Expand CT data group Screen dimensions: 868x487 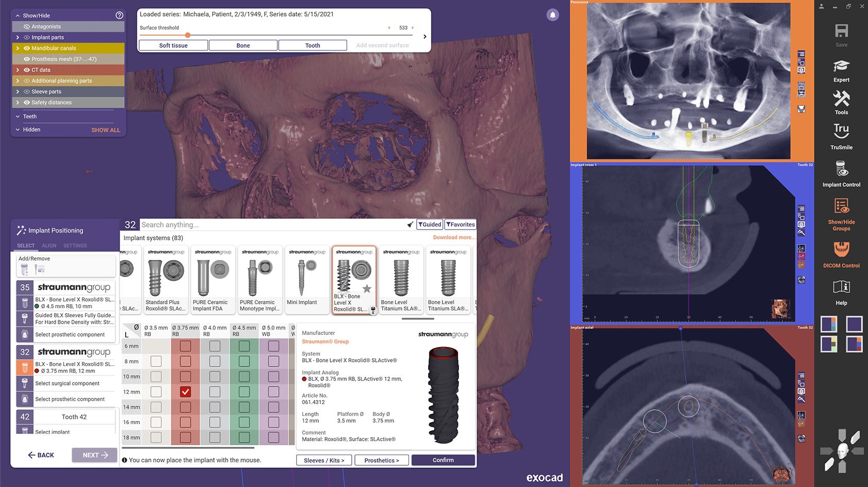click(18, 70)
